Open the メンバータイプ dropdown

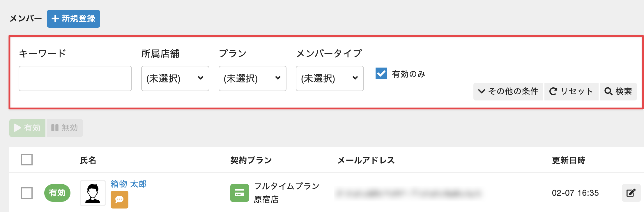click(x=330, y=78)
